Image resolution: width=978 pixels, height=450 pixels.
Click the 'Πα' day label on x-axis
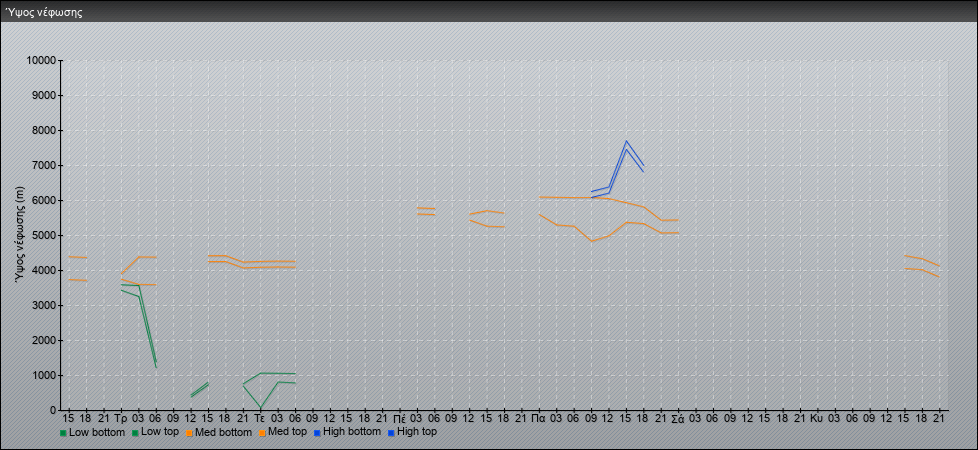point(538,417)
